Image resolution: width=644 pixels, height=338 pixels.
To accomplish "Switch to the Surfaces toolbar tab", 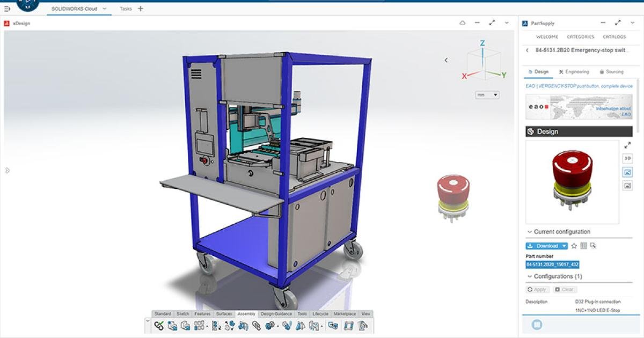I will tap(224, 314).
